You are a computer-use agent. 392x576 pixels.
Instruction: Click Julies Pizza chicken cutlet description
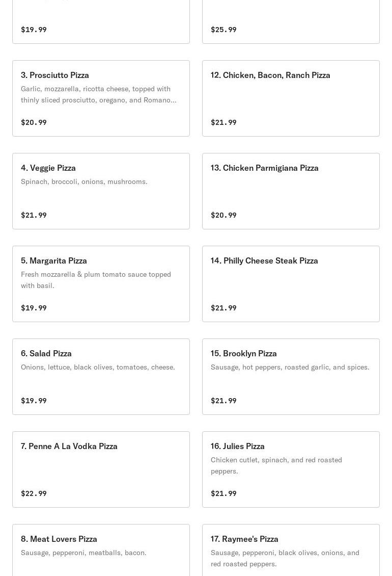click(x=276, y=465)
